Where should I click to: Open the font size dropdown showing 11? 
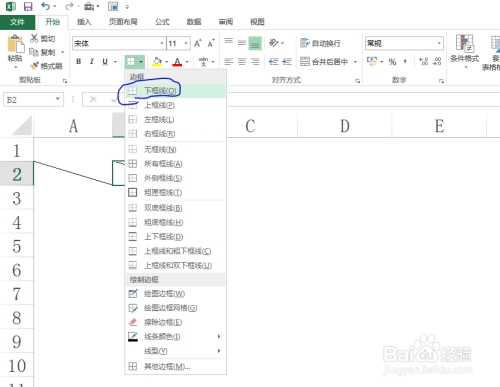[x=186, y=43]
